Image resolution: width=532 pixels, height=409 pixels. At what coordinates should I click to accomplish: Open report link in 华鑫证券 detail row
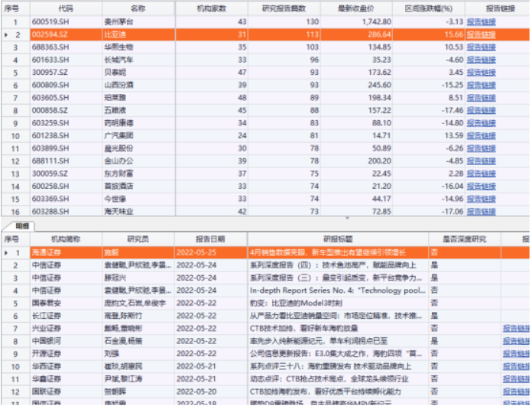(x=516, y=379)
